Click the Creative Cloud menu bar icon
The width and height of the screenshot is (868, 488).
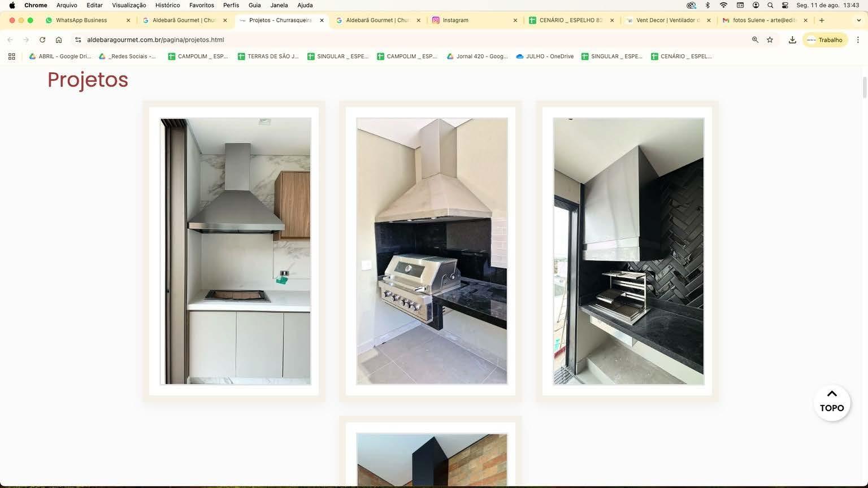pos(691,5)
